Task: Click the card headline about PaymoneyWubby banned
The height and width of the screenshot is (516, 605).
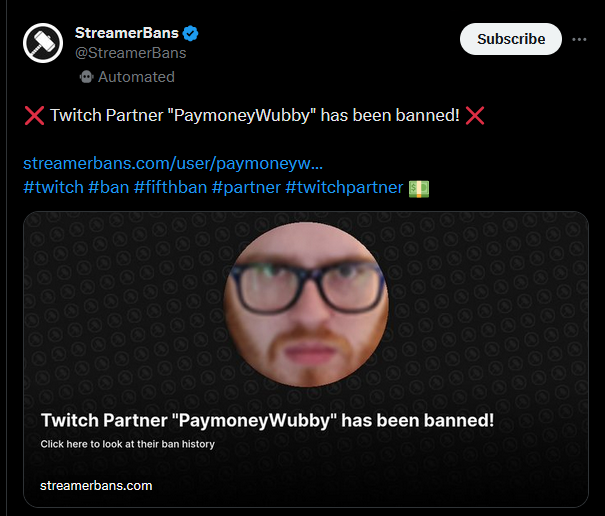Action: [x=267, y=420]
